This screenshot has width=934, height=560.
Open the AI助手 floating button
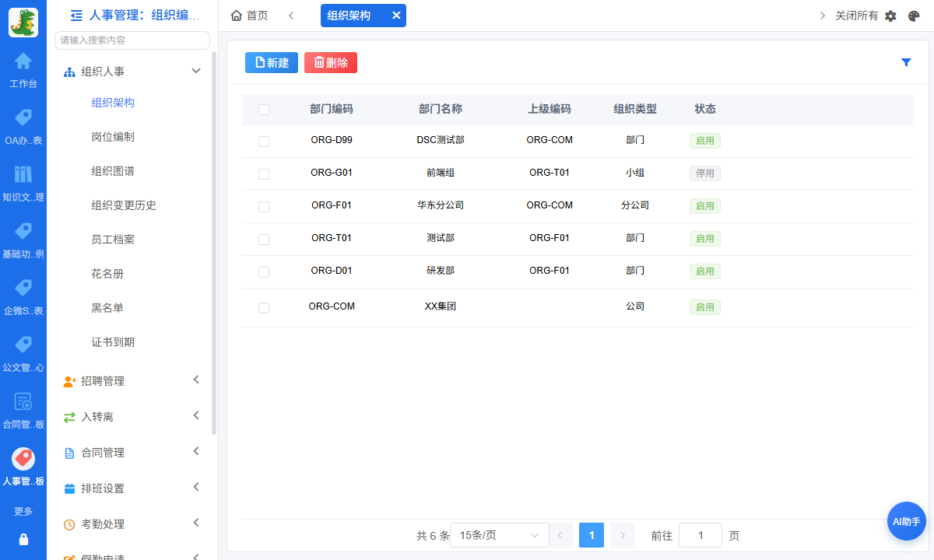(x=907, y=521)
